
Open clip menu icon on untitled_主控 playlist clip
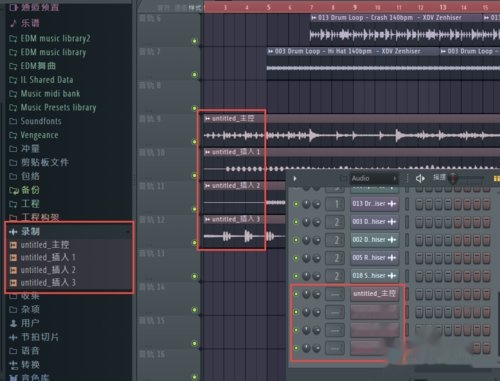click(207, 118)
